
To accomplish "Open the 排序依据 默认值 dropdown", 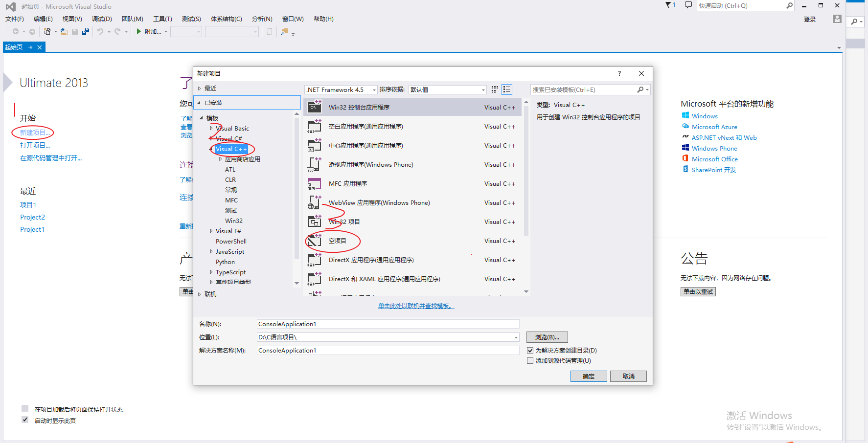I will tap(448, 89).
